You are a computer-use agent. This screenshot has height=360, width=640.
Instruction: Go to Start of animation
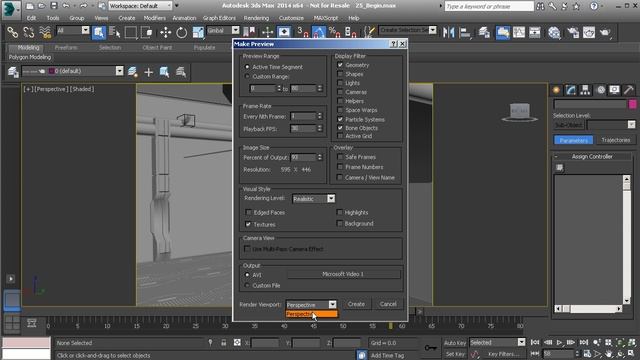(535, 342)
